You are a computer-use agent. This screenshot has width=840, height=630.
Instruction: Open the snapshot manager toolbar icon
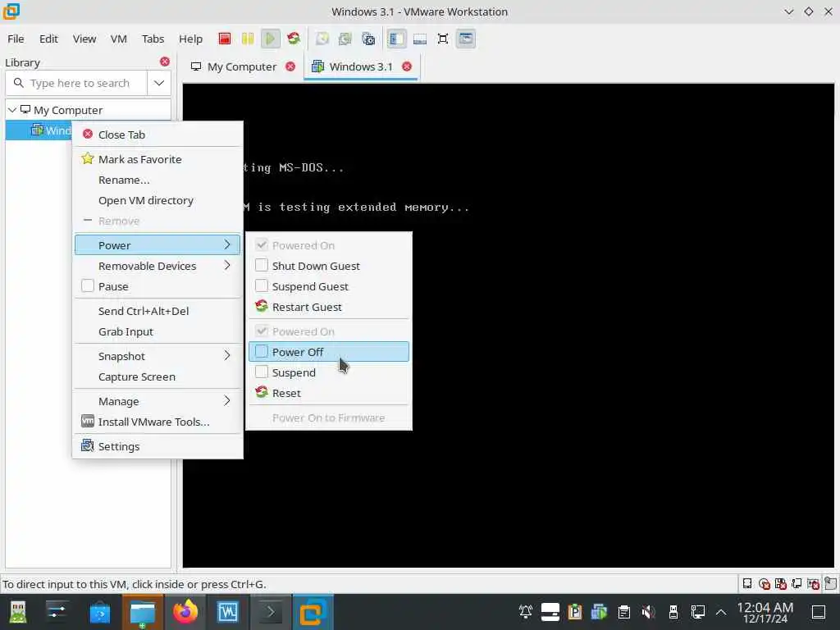368,39
